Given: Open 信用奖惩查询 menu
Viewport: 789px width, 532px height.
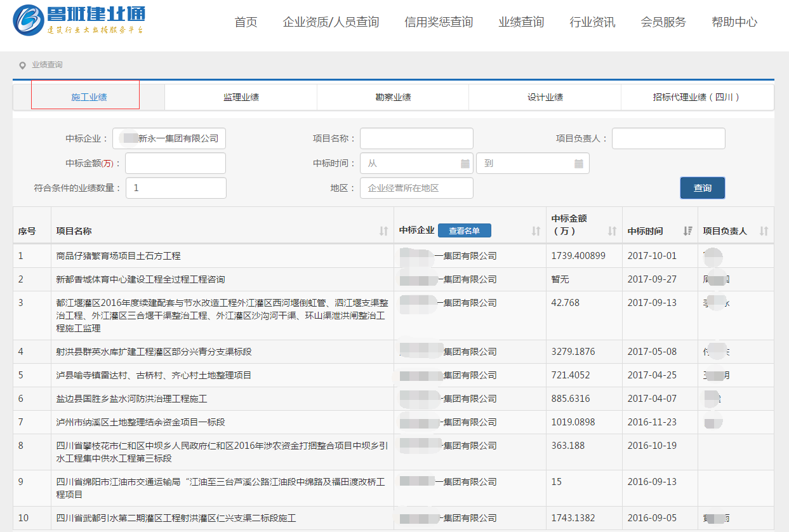Looking at the screenshot, I should 439,22.
